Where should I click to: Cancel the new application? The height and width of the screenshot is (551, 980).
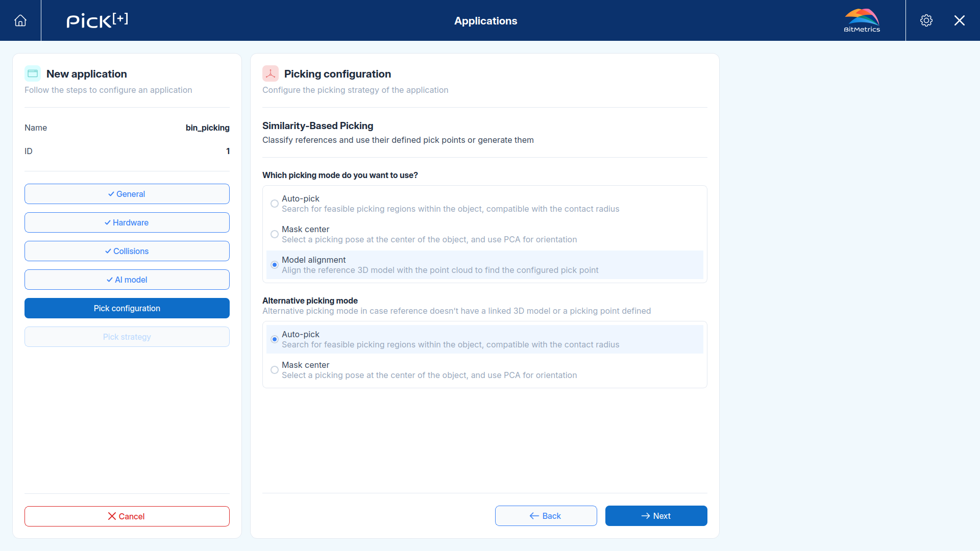coord(127,516)
